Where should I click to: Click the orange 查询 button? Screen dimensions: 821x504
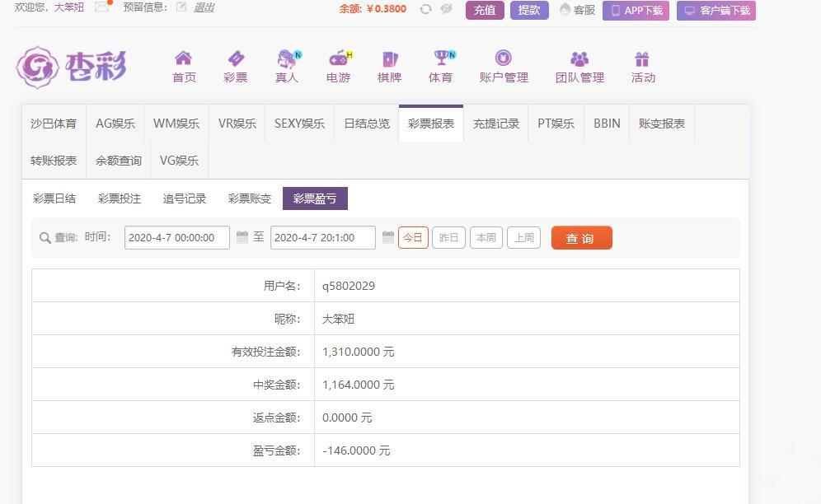[581, 238]
